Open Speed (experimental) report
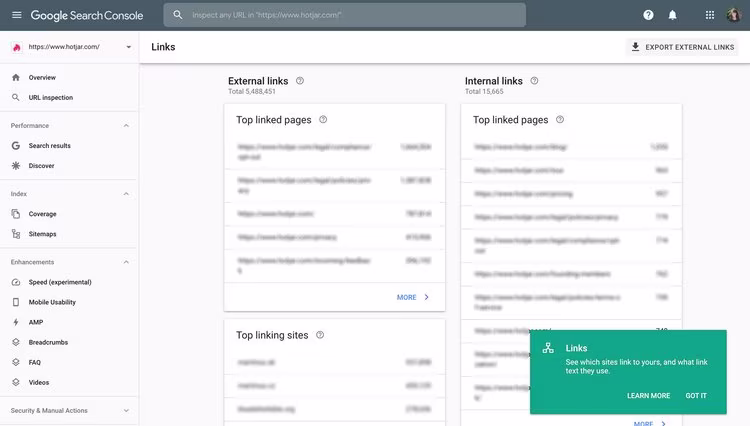This screenshot has width=750, height=426. coord(60,282)
